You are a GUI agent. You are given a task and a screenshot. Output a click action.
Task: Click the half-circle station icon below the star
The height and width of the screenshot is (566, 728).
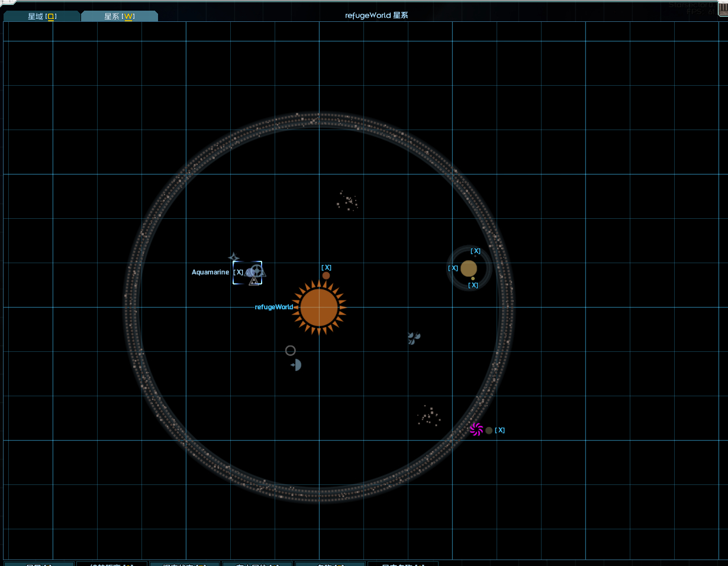[x=297, y=366]
